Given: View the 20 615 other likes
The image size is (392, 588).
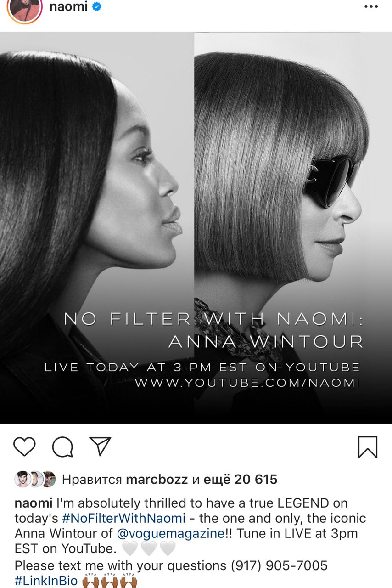Looking at the screenshot, I should (x=241, y=480).
